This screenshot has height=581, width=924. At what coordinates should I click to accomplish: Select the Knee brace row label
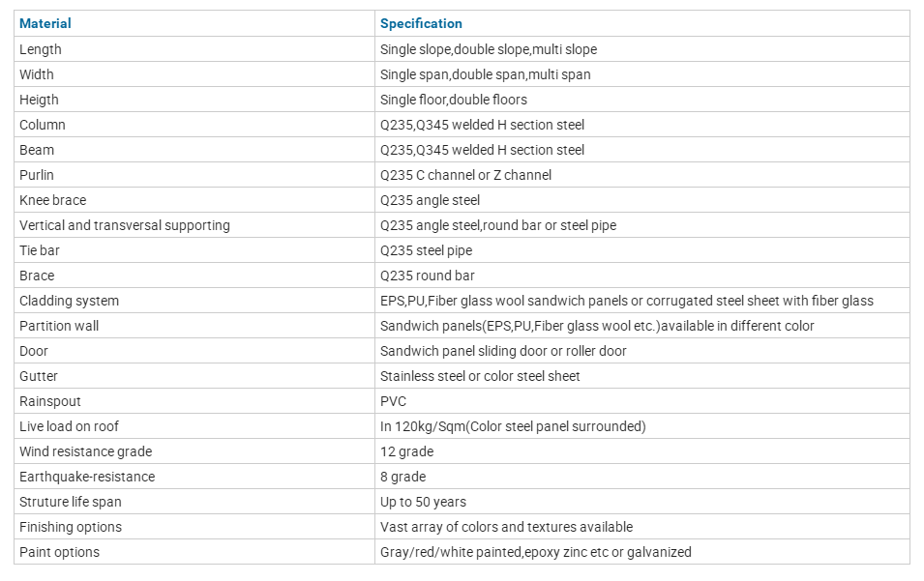52,200
